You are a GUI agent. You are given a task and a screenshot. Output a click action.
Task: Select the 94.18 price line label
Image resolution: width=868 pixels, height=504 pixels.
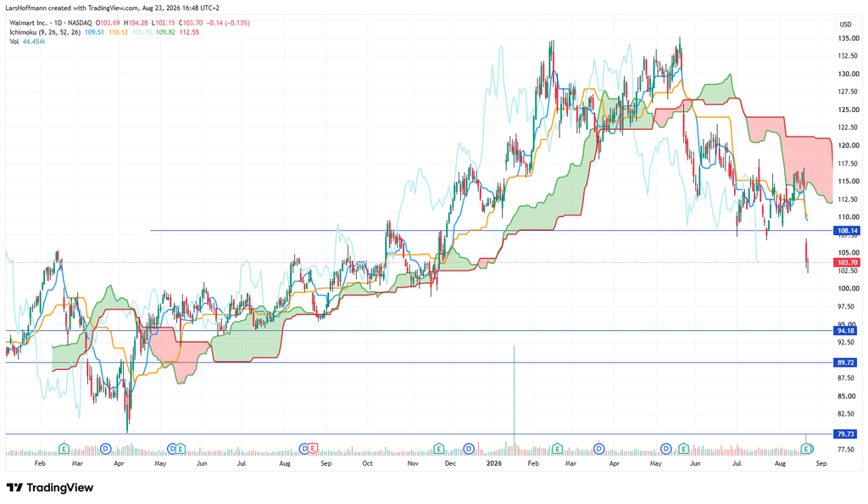[x=845, y=331]
